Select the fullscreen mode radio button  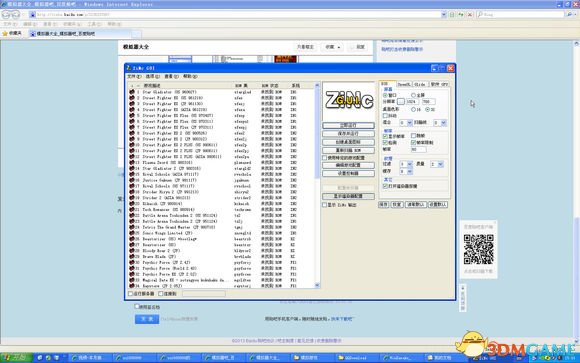coord(413,95)
